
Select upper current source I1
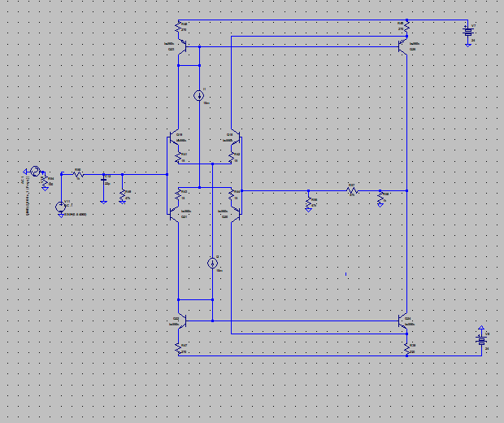(x=199, y=95)
